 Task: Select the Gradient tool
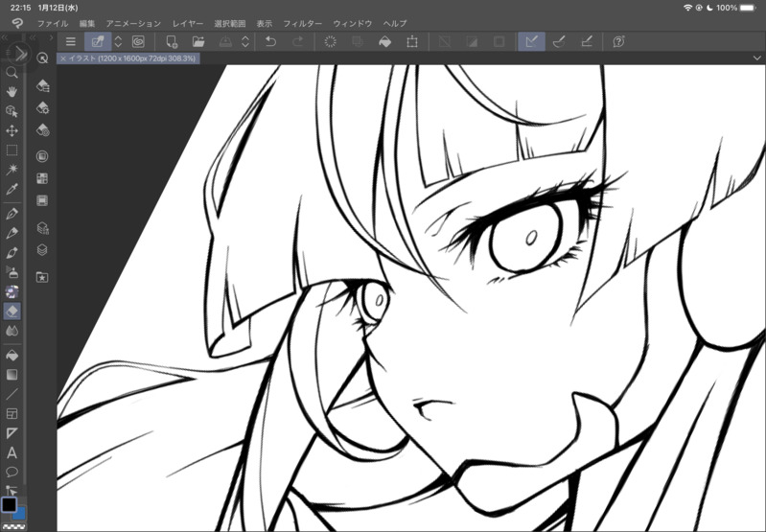click(12, 375)
